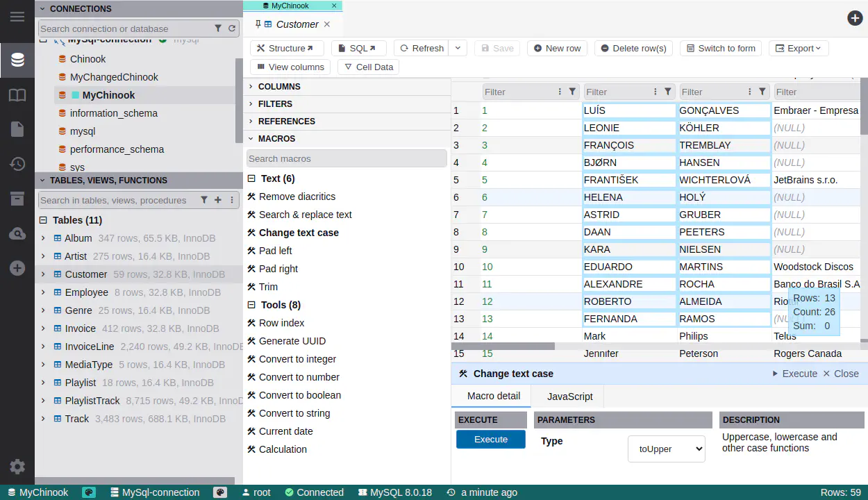Collapse the Tables (11) group
Screen dimensions: 868x500
tap(43, 220)
